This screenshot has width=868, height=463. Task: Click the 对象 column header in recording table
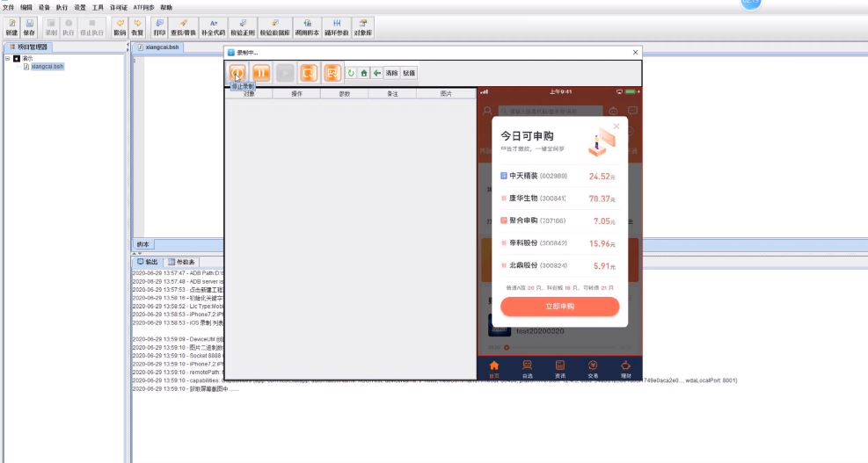249,93
